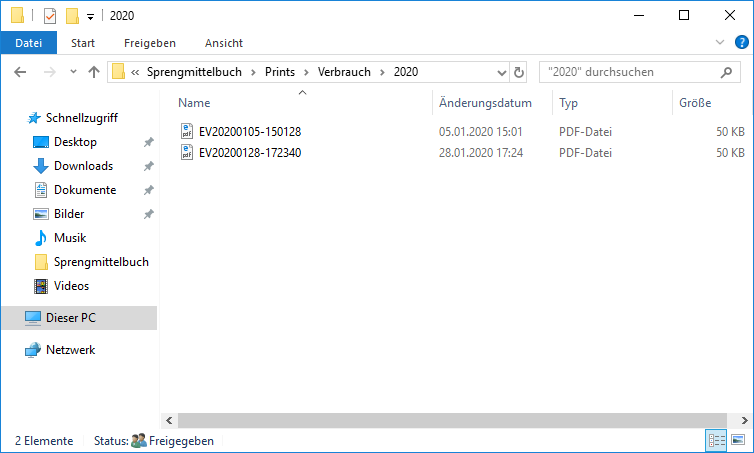Click the refresh icon beside address bar
The image size is (754, 453).
point(518,72)
